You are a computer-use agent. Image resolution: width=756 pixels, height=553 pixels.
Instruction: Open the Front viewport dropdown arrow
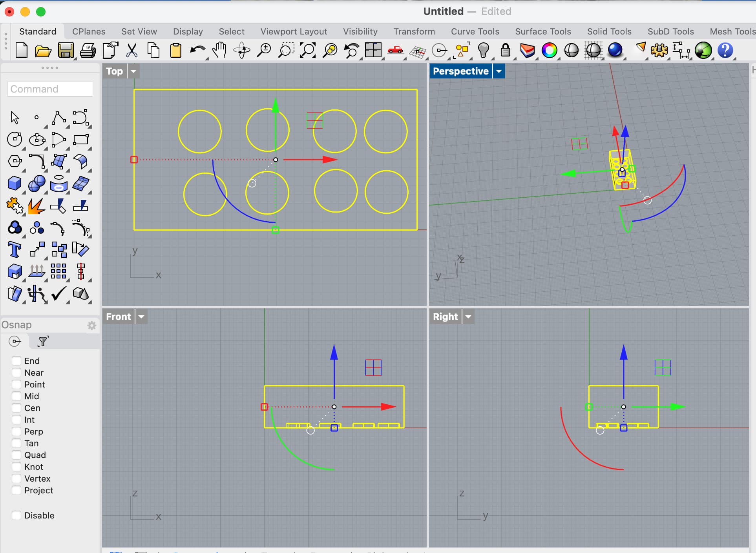tap(141, 317)
